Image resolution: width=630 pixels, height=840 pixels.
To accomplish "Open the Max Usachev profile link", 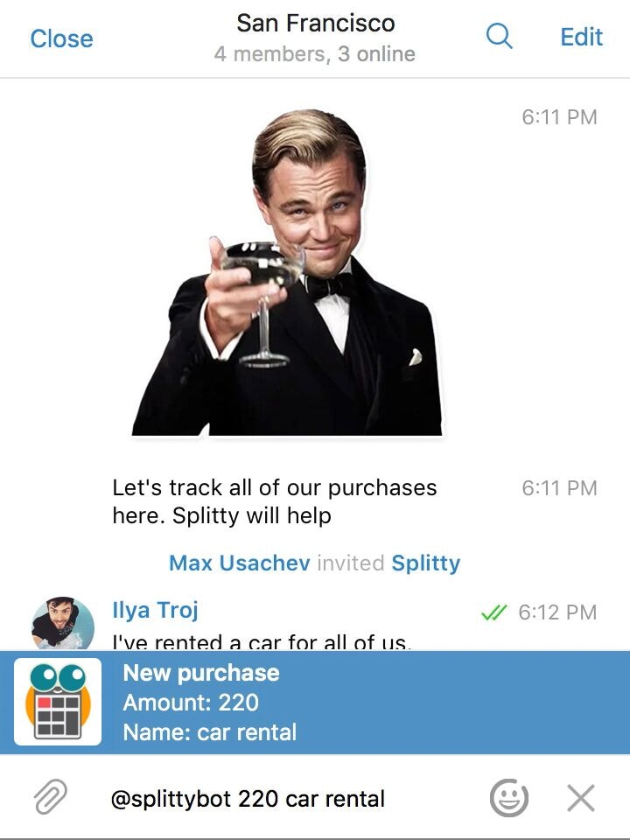I will [240, 563].
